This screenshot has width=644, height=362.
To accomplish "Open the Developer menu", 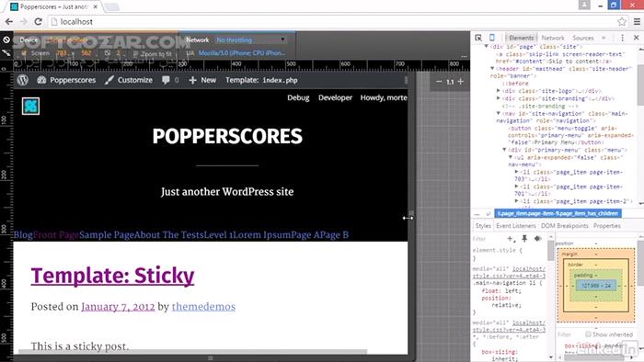I will [335, 97].
